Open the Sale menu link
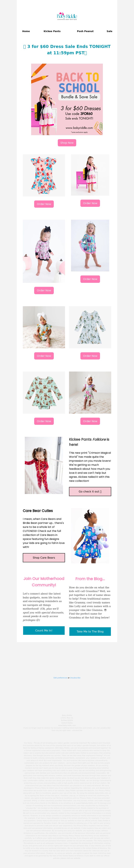The width and height of the screenshot is (134, 868). (x=109, y=31)
